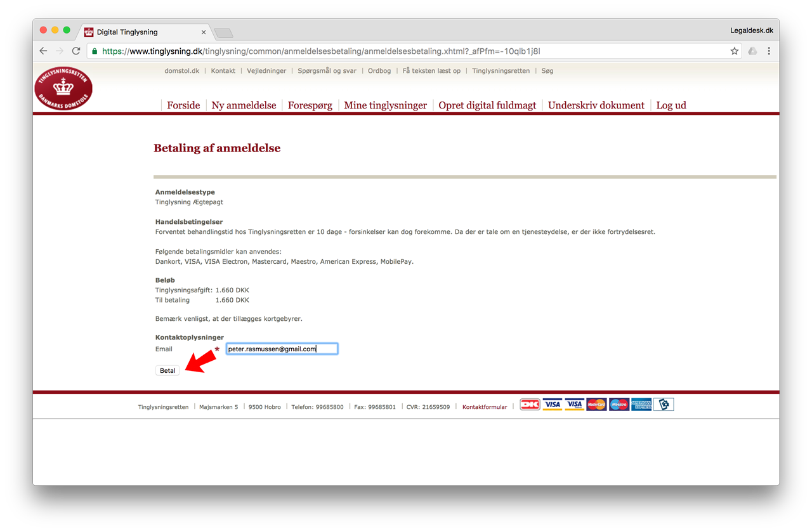The width and height of the screenshot is (812, 532).
Task: Click Log ud to sign out
Action: (x=671, y=105)
